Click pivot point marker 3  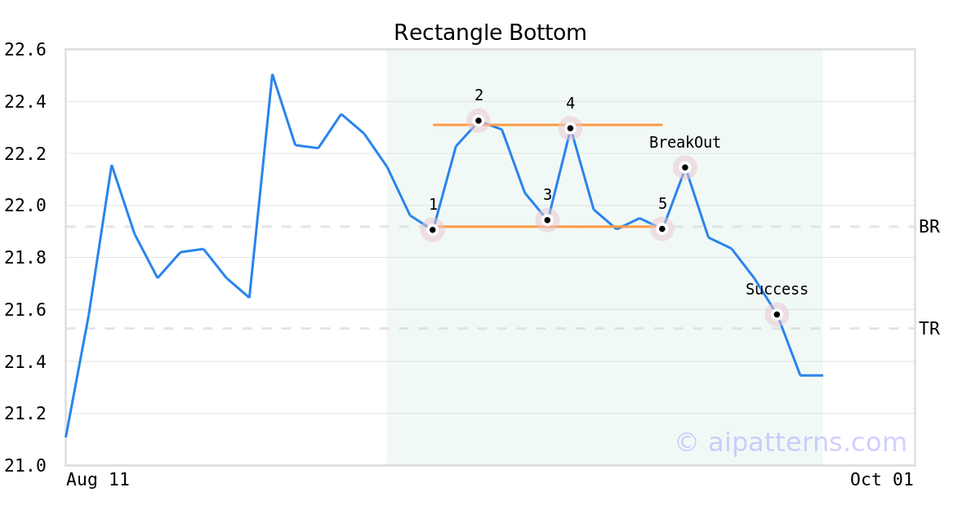point(547,219)
